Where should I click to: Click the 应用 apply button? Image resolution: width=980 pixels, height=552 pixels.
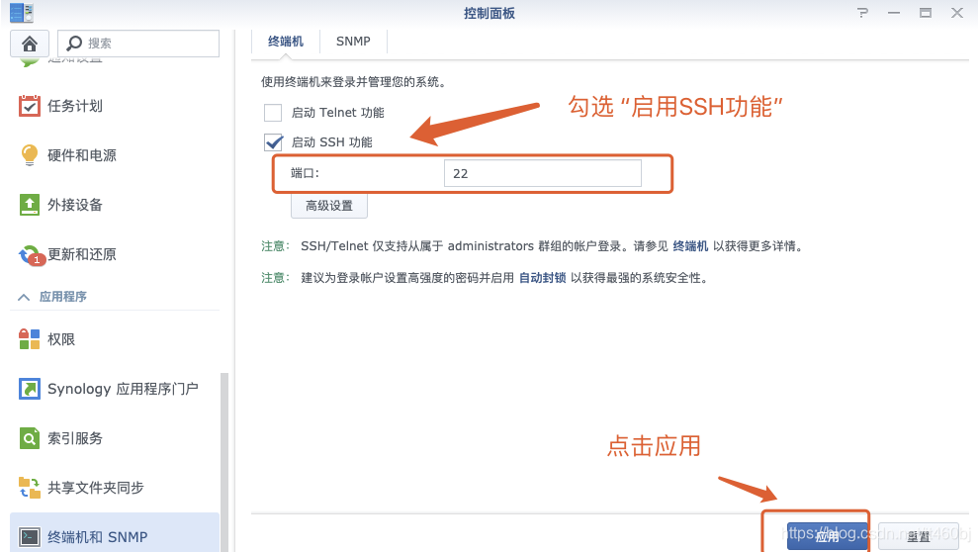827,536
